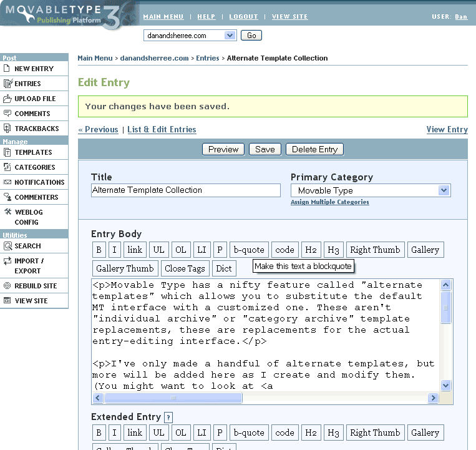Open List & Edit Entries link
Viewport: 476px width, 450px height.
coord(162,129)
